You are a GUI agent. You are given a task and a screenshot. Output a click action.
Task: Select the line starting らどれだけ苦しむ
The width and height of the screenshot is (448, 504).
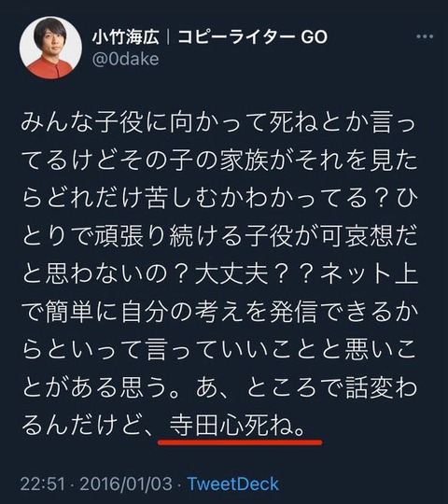(220, 198)
